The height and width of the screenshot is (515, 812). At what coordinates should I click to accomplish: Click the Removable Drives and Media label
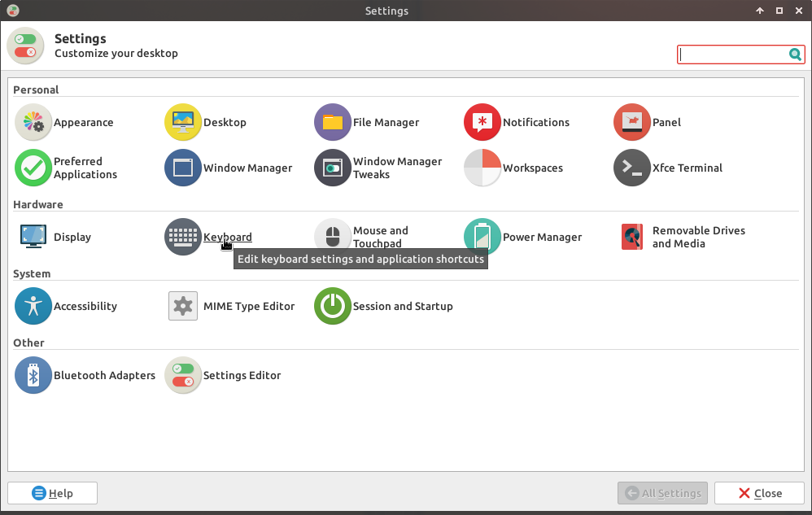pyautogui.click(x=699, y=237)
